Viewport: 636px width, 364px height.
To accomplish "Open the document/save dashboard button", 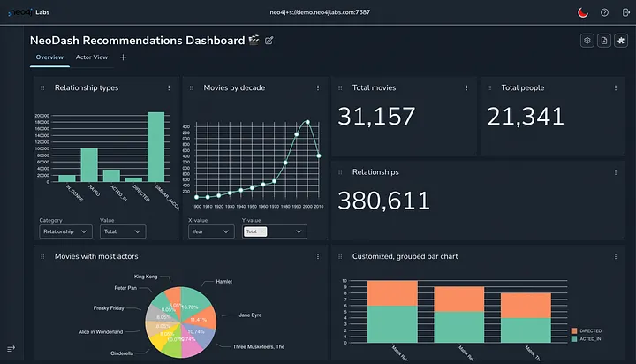I will (x=604, y=41).
